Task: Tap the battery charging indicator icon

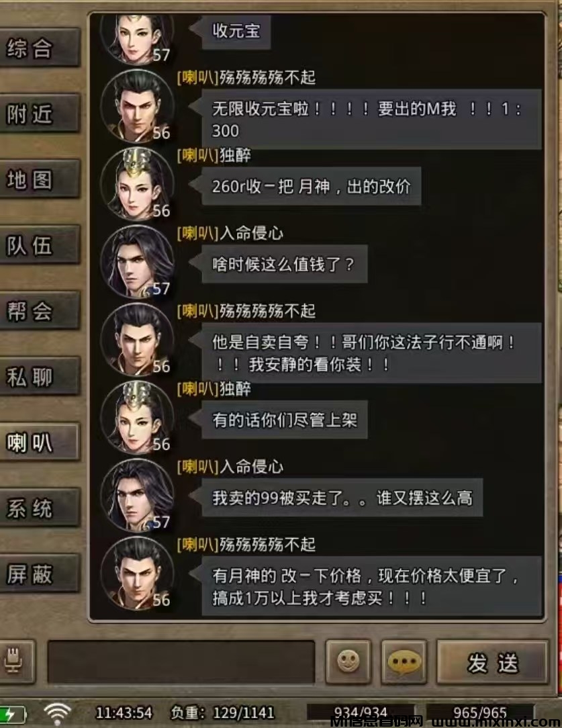Action: point(13,714)
